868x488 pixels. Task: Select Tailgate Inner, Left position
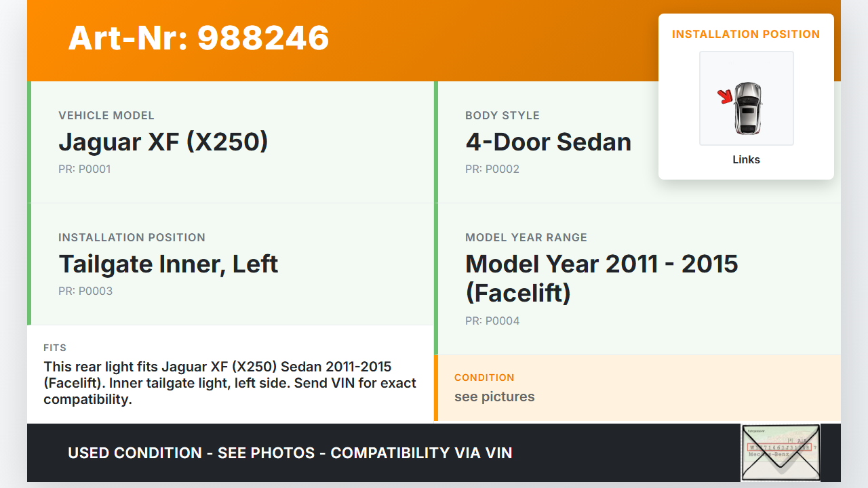[x=168, y=264]
